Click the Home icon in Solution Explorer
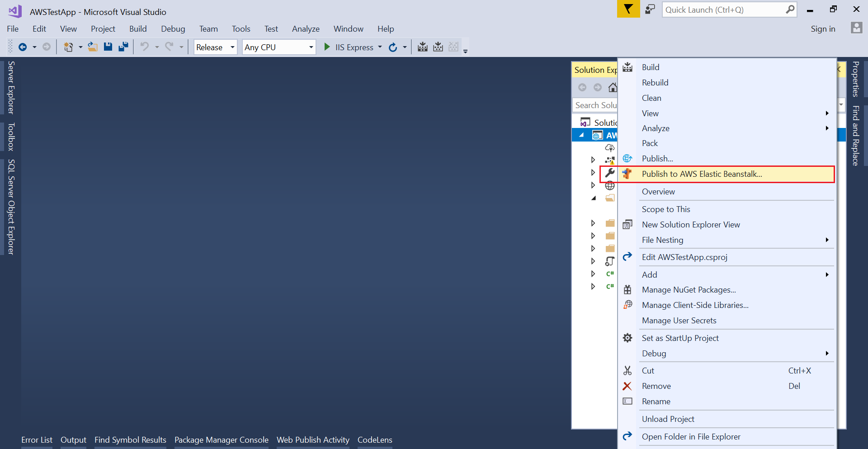 (x=613, y=87)
